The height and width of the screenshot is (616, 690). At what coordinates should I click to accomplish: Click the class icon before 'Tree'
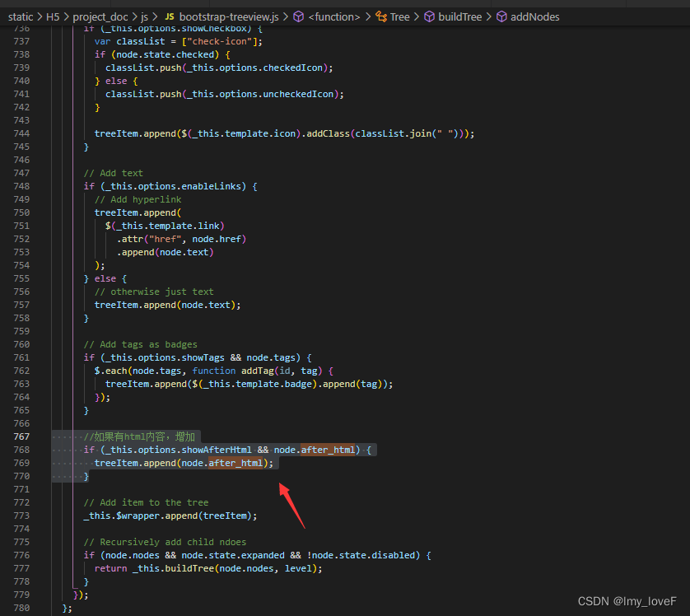coord(381,16)
